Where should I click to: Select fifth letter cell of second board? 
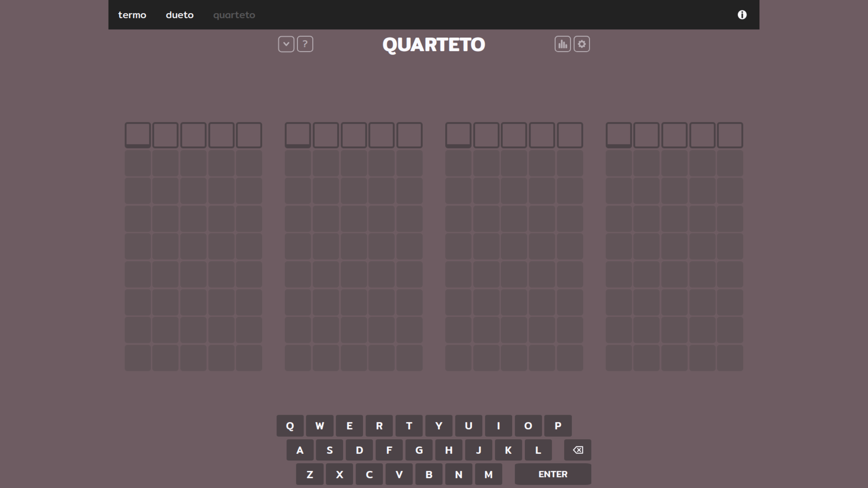(x=409, y=135)
